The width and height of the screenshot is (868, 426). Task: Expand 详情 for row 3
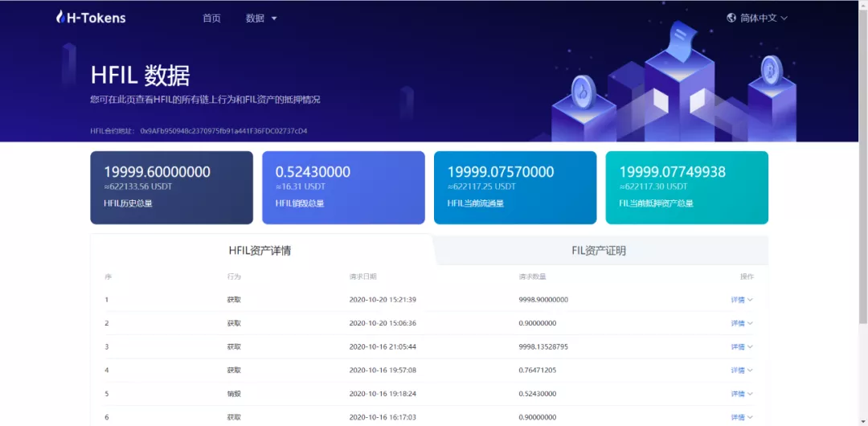742,346
